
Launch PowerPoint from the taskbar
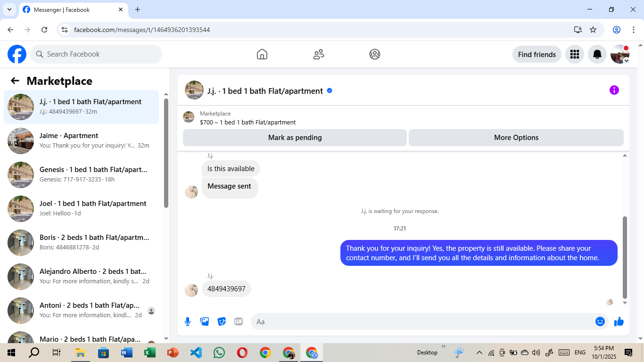tap(173, 353)
